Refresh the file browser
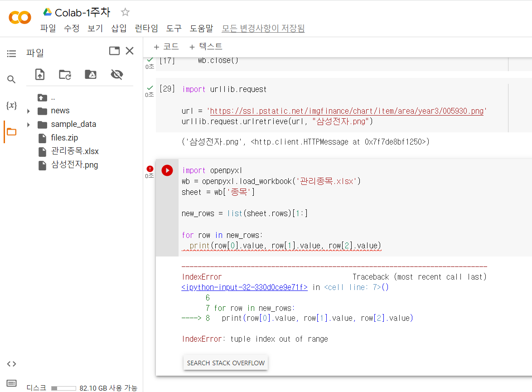This screenshot has height=392, width=532. pos(65,74)
